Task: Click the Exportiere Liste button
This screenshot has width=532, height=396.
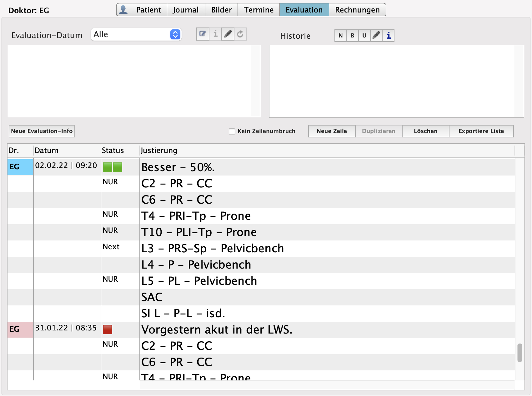Action: click(x=481, y=131)
